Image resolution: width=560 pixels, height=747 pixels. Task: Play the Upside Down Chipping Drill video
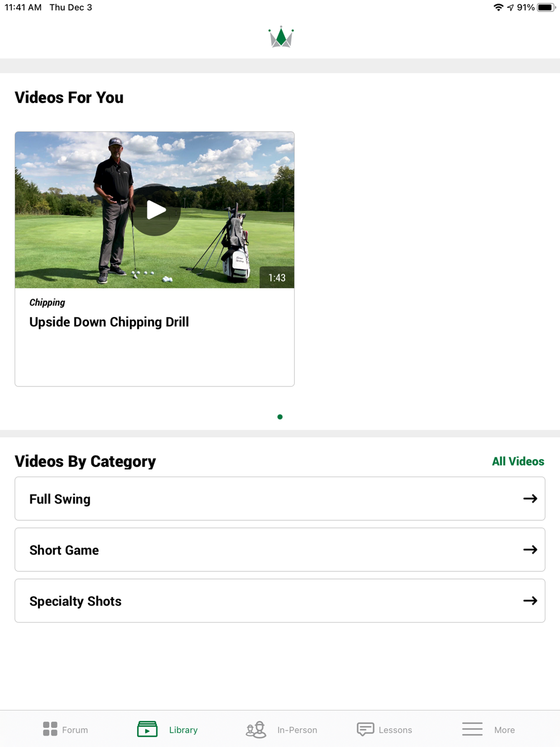156,210
